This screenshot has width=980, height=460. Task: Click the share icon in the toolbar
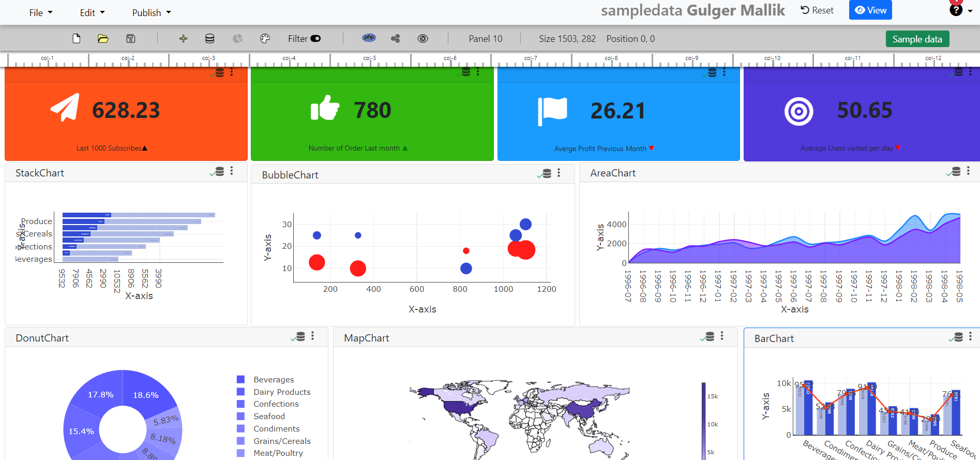coord(396,39)
